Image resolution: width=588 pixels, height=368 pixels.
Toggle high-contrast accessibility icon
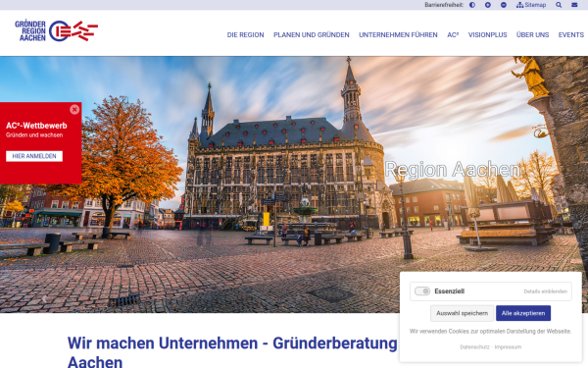[472, 5]
